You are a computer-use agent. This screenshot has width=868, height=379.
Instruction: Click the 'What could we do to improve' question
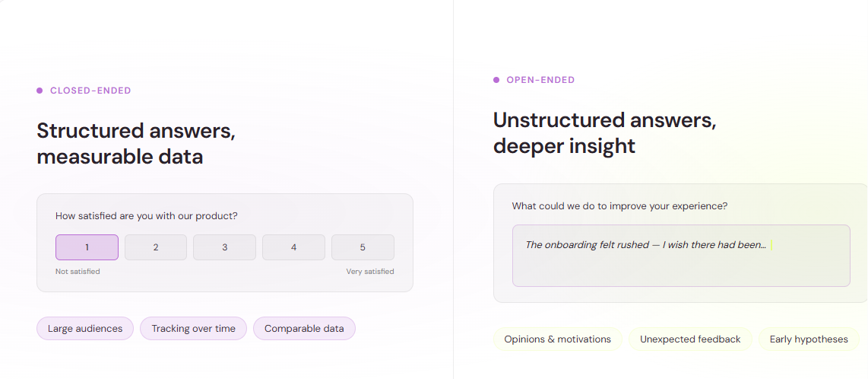(x=620, y=206)
